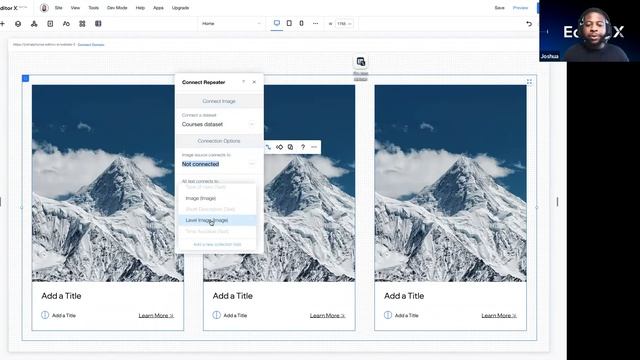Switch to tablet breakpoint view
The height and width of the screenshot is (360, 640).
pos(289,23)
